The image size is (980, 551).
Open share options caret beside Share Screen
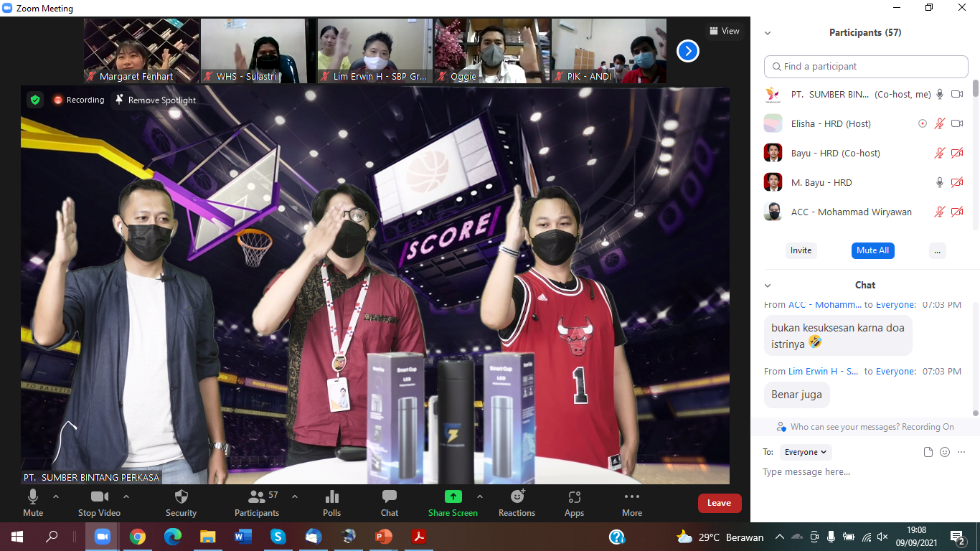(x=480, y=496)
